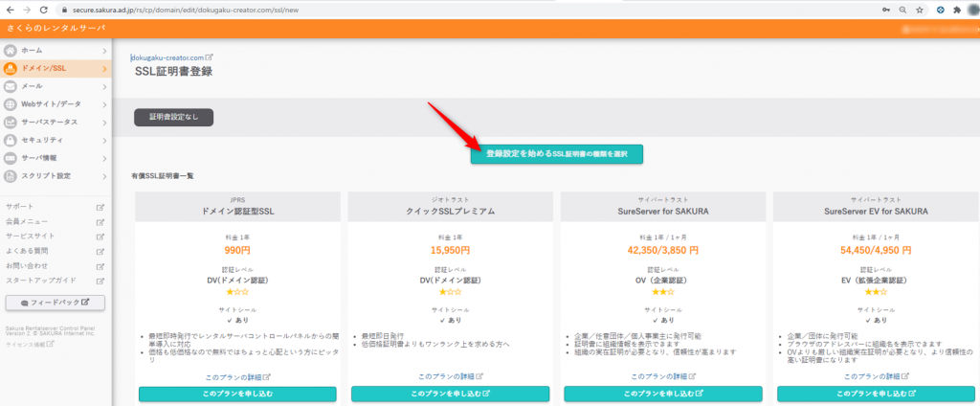
Task: Click external link icon next to dokugaku-creator.com
Action: 210,56
